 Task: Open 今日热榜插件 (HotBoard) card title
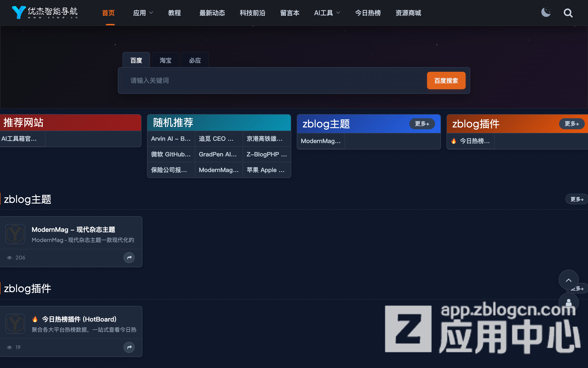79,319
